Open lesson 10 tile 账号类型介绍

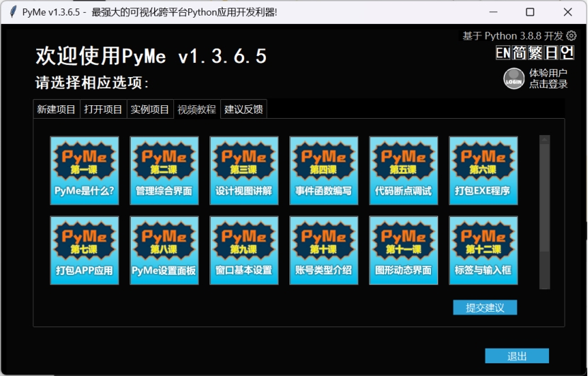323,250
